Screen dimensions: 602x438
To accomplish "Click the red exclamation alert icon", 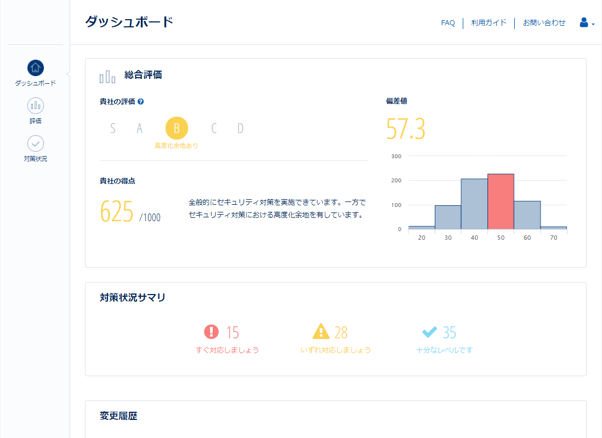I will (x=211, y=332).
